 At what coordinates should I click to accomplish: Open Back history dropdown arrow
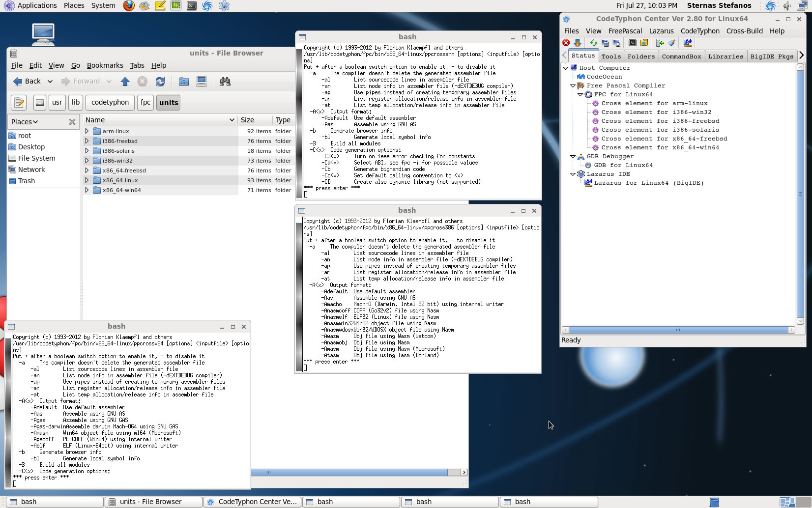pos(50,82)
